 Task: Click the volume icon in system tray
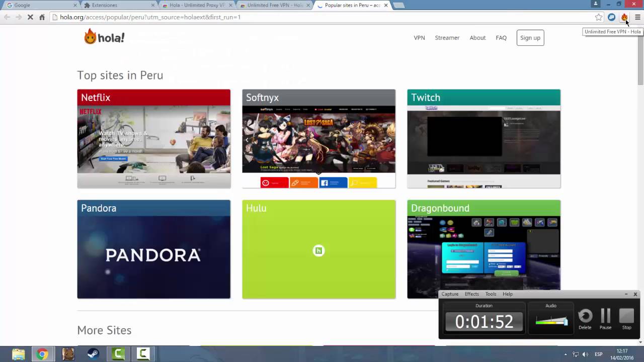(x=585, y=354)
